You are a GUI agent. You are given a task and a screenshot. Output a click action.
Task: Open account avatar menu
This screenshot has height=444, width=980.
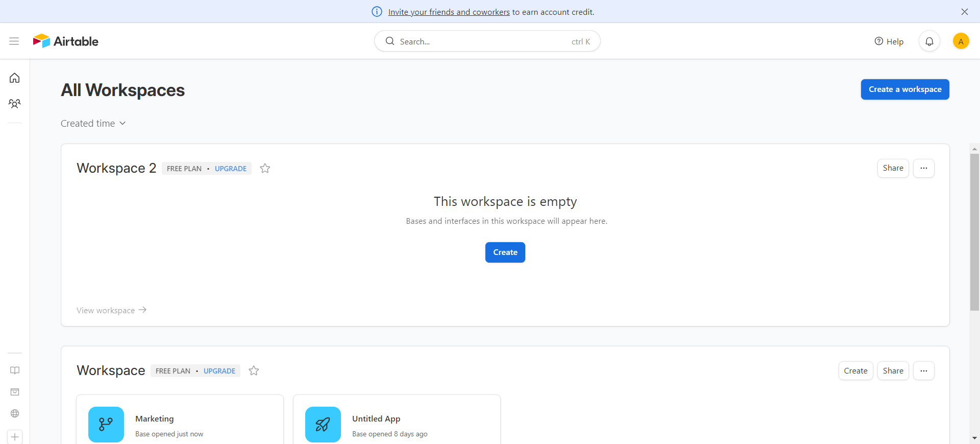pyautogui.click(x=961, y=41)
